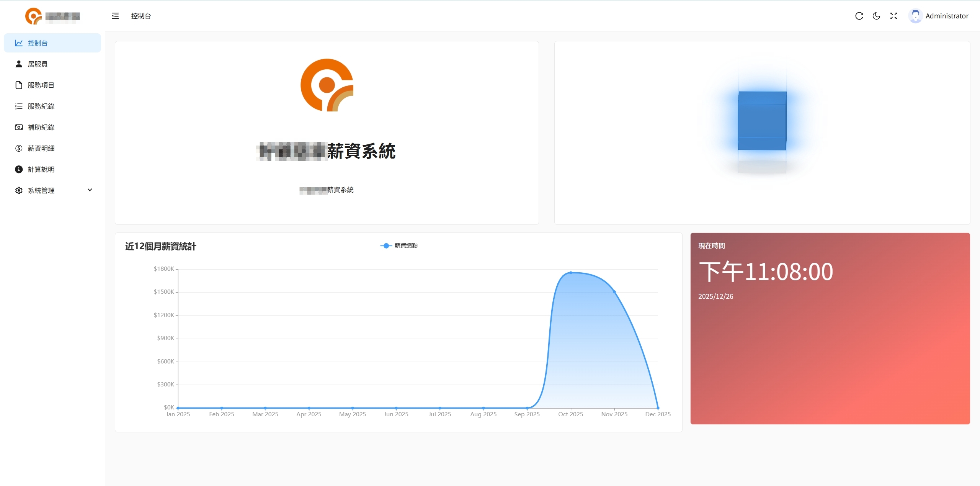Viewport: 980px width, 486px height.
Task: Click the 薪資明細 dollar icon
Action: click(x=18, y=148)
